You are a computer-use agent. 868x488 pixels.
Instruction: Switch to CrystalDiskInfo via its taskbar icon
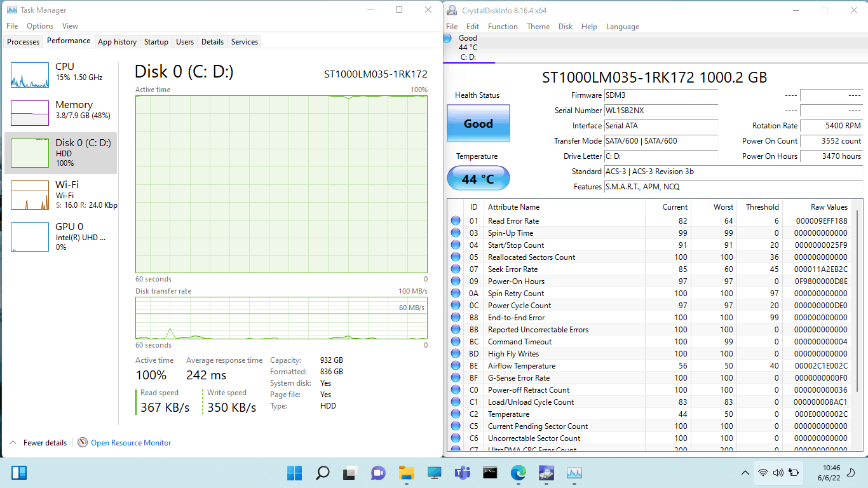[546, 473]
